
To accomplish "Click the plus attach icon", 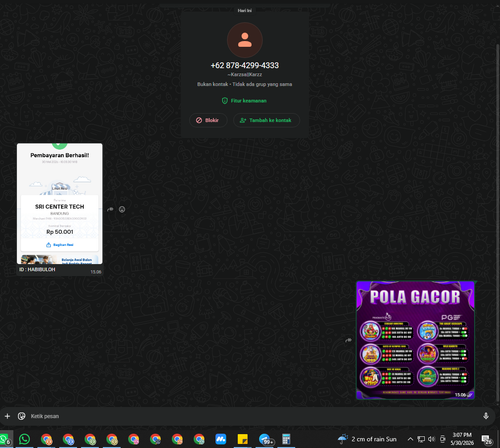I will click(x=7, y=416).
